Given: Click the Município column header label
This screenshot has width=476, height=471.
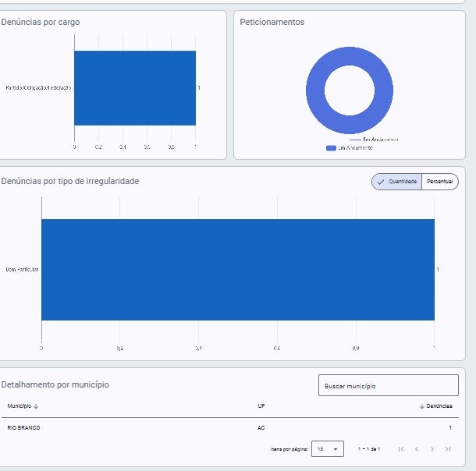Looking at the screenshot, I should click(20, 406).
